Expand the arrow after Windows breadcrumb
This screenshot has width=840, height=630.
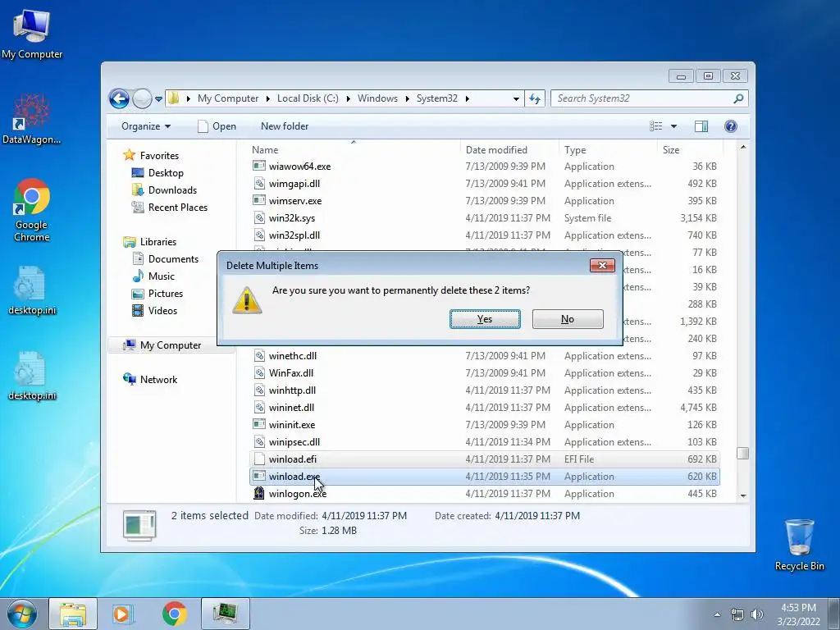click(x=407, y=98)
